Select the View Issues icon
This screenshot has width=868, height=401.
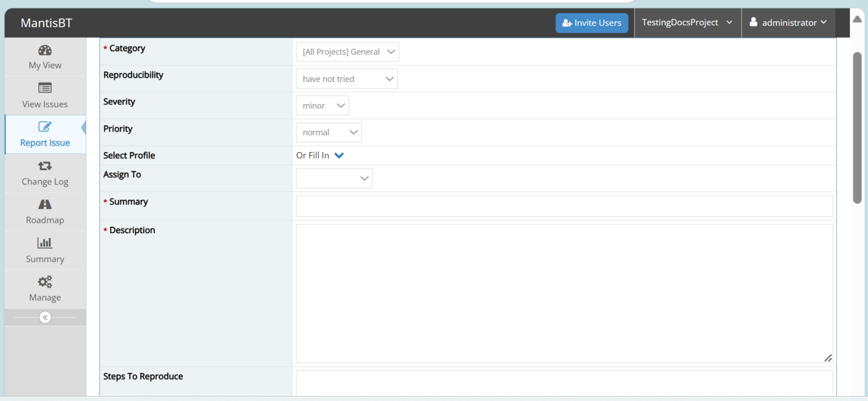[x=45, y=88]
